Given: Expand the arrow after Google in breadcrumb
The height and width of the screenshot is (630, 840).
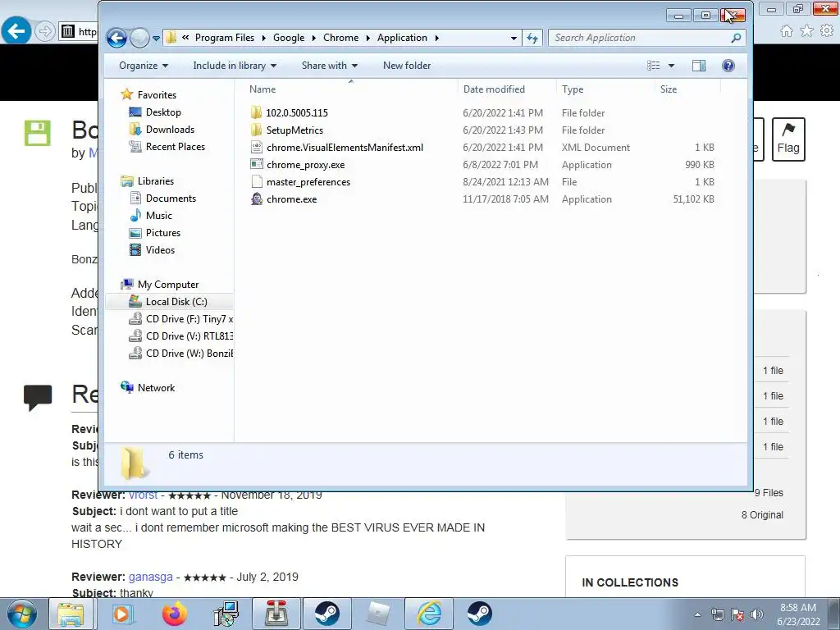Looking at the screenshot, I should click(x=314, y=38).
